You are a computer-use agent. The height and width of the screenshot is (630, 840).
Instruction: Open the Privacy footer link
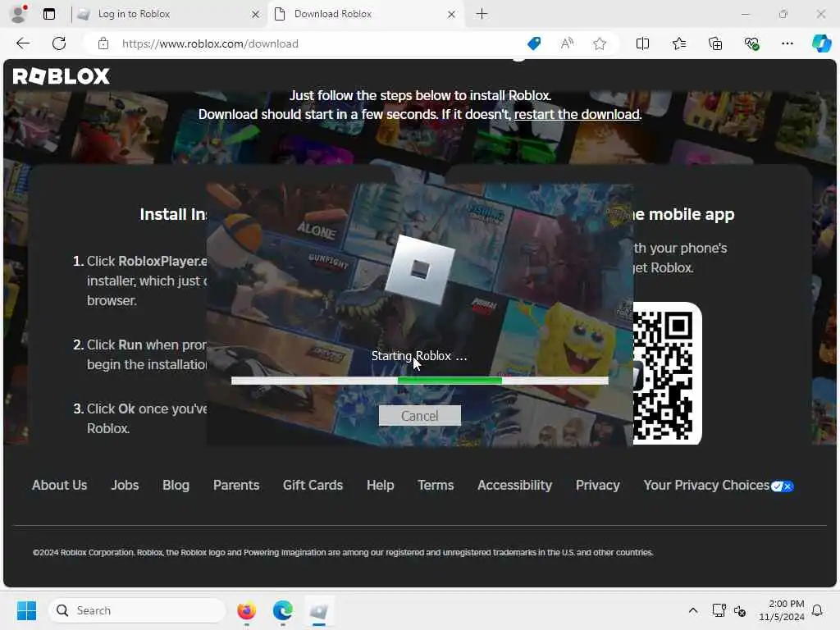click(597, 485)
